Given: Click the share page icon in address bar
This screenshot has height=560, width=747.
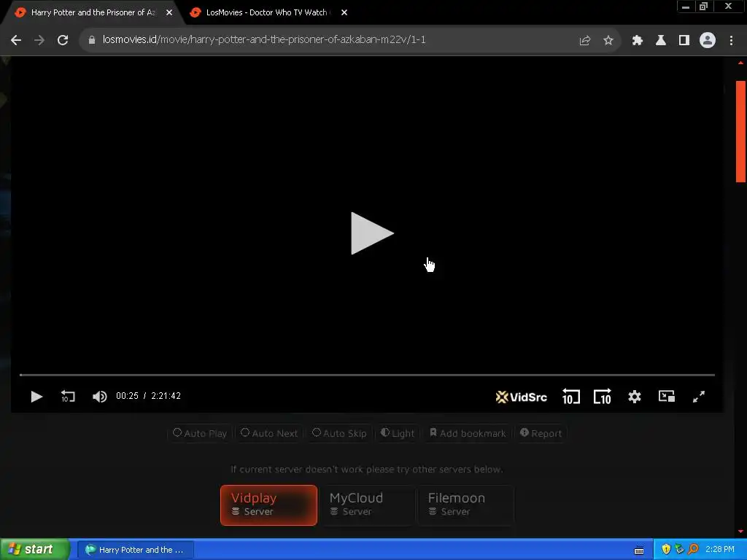Looking at the screenshot, I should (x=584, y=41).
